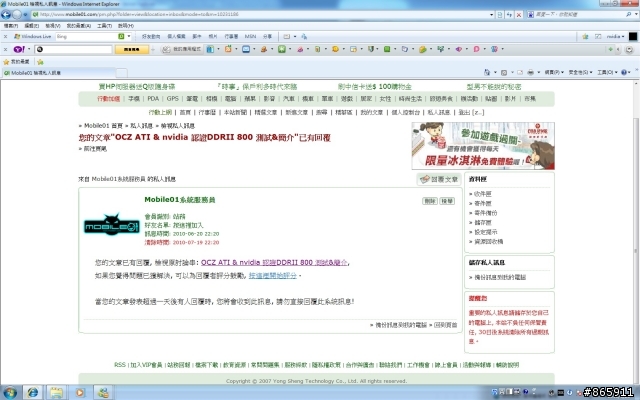
Task: Click the pink D icon on Yahoo toolbar
Action: pos(476,49)
